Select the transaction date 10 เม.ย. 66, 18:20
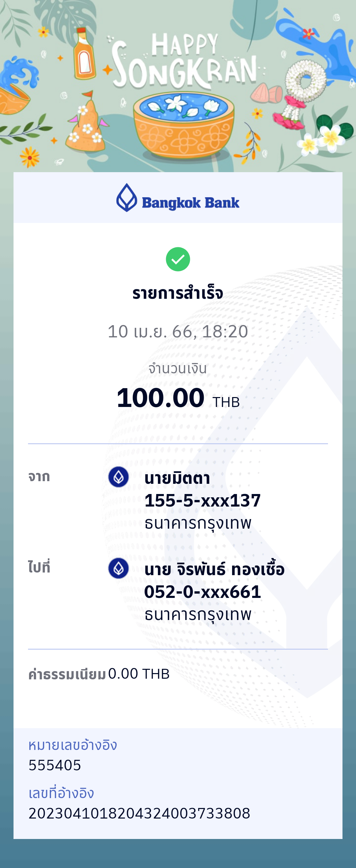The width and height of the screenshot is (356, 868). pyautogui.click(x=178, y=331)
